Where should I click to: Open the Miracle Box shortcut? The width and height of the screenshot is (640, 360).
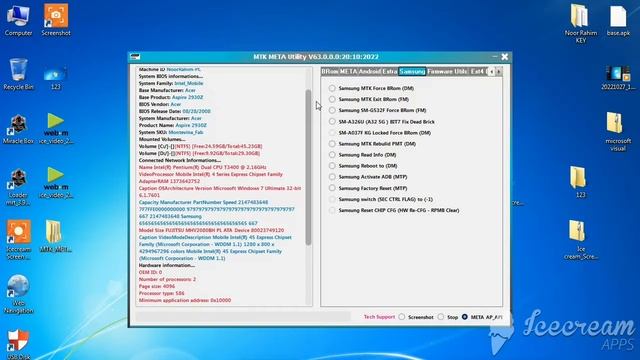click(x=18, y=129)
